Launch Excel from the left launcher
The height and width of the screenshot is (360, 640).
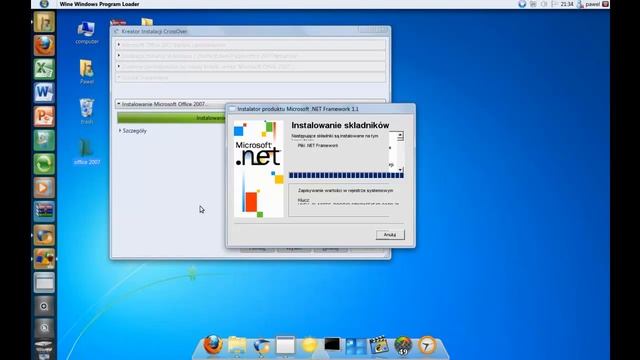(44, 69)
